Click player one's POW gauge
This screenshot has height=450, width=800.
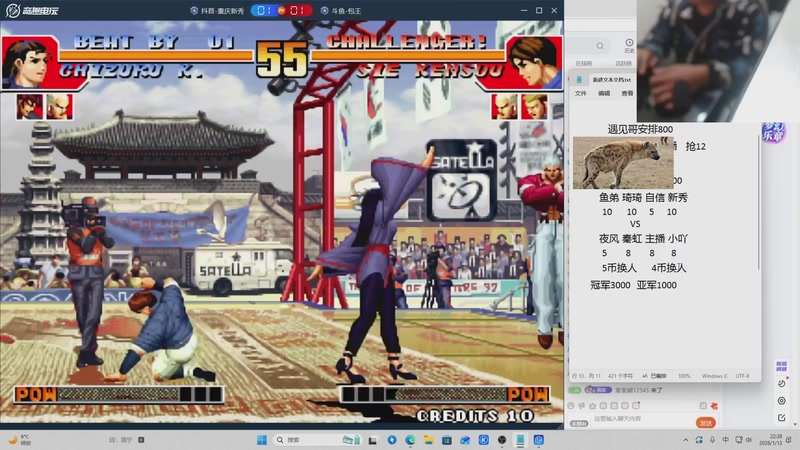119,394
